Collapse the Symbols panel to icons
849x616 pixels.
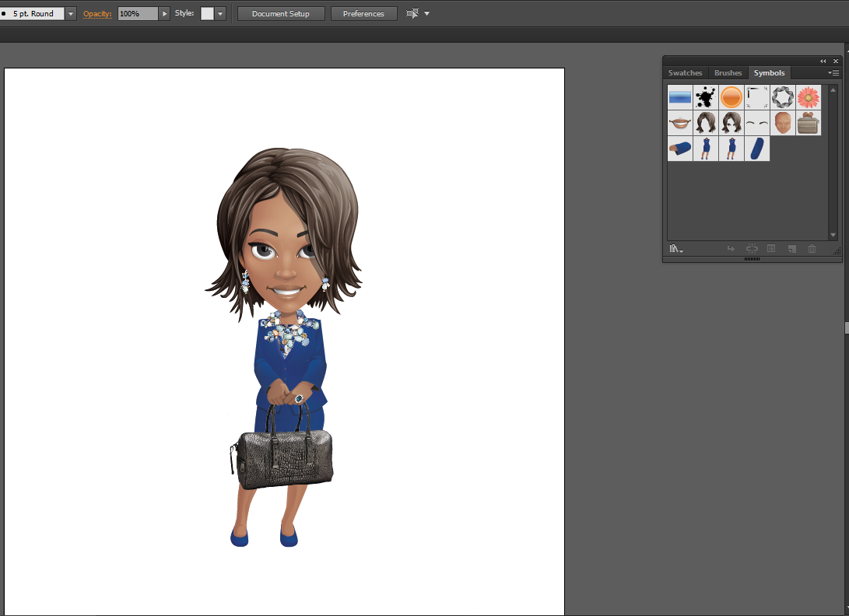pyautogui.click(x=823, y=61)
